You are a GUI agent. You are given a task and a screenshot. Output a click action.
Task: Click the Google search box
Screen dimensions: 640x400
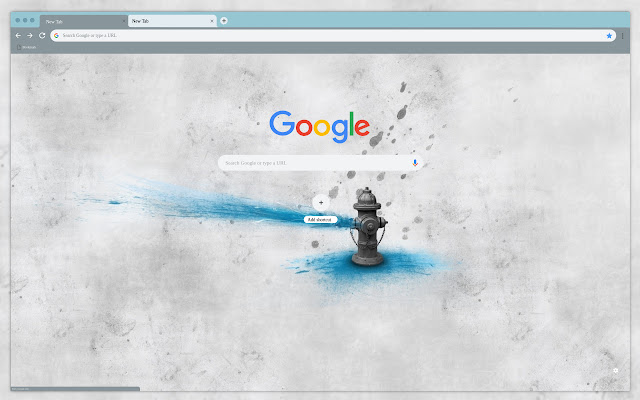(320, 163)
